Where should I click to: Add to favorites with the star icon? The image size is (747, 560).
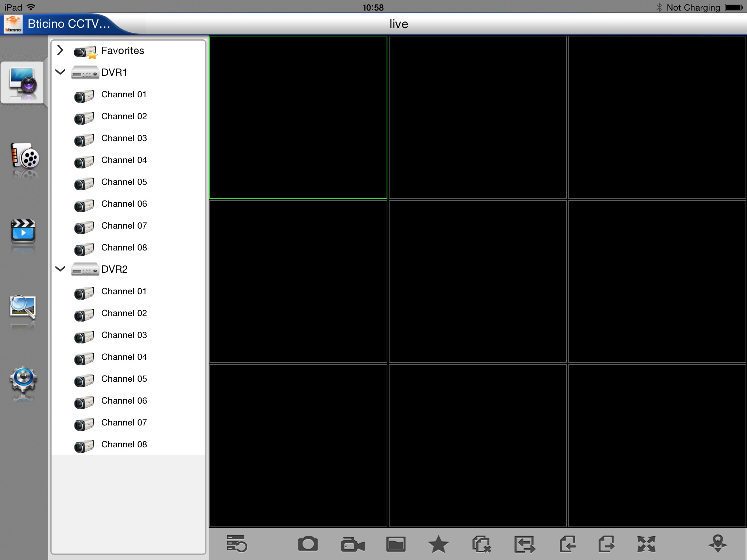click(x=438, y=544)
